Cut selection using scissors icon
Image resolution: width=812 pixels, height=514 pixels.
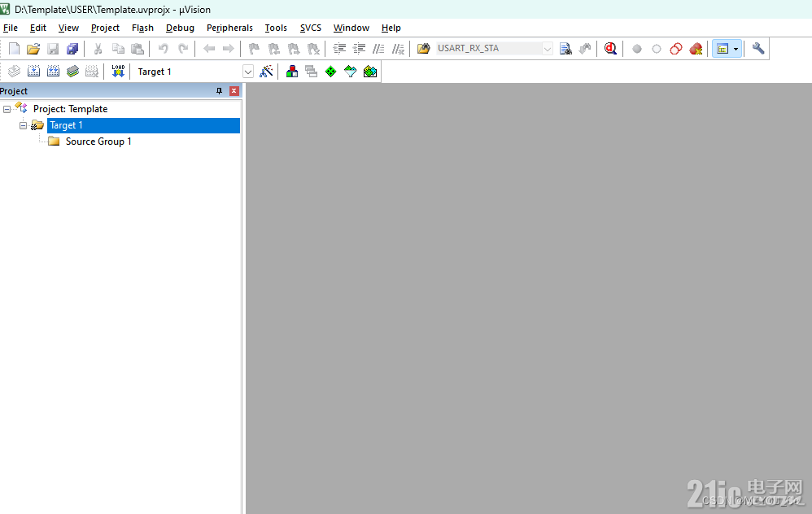pyautogui.click(x=98, y=49)
